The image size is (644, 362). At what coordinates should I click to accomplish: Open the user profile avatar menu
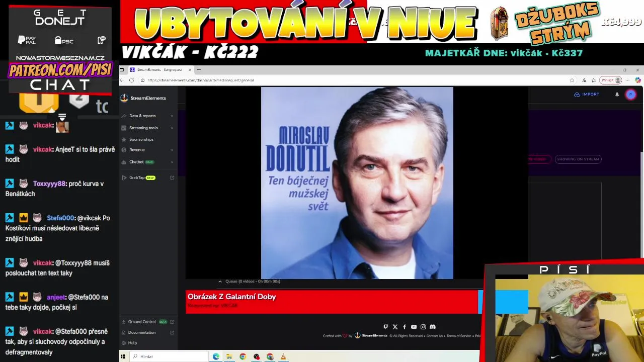coord(630,95)
